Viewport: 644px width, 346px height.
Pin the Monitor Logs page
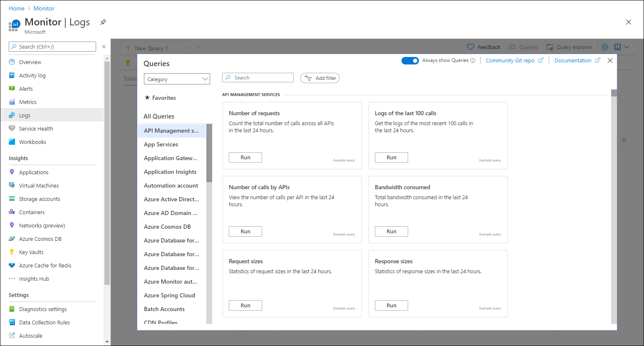point(103,22)
